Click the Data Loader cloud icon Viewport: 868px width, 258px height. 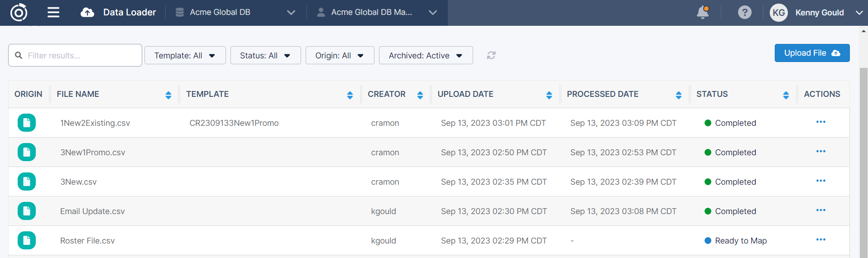click(x=87, y=12)
